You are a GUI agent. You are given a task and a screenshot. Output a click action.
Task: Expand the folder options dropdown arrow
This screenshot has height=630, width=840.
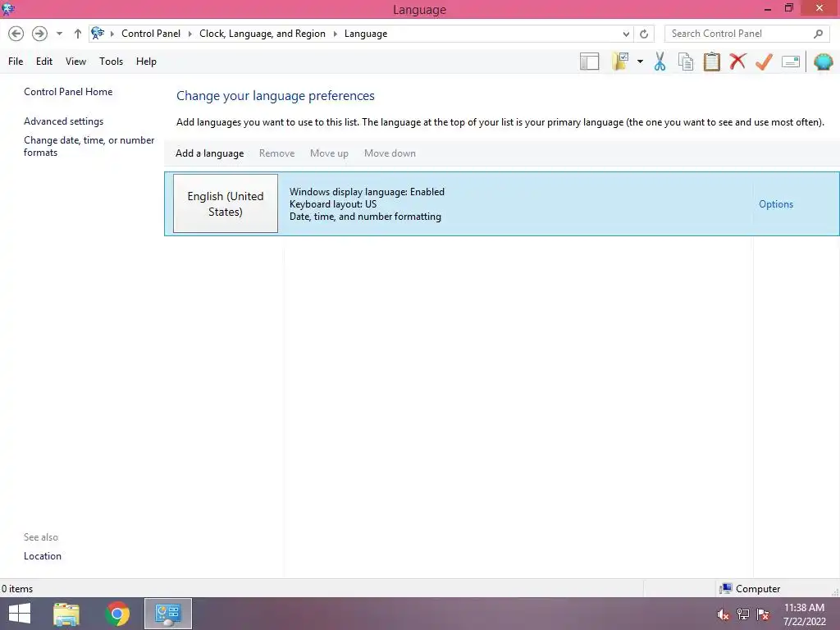[640, 62]
